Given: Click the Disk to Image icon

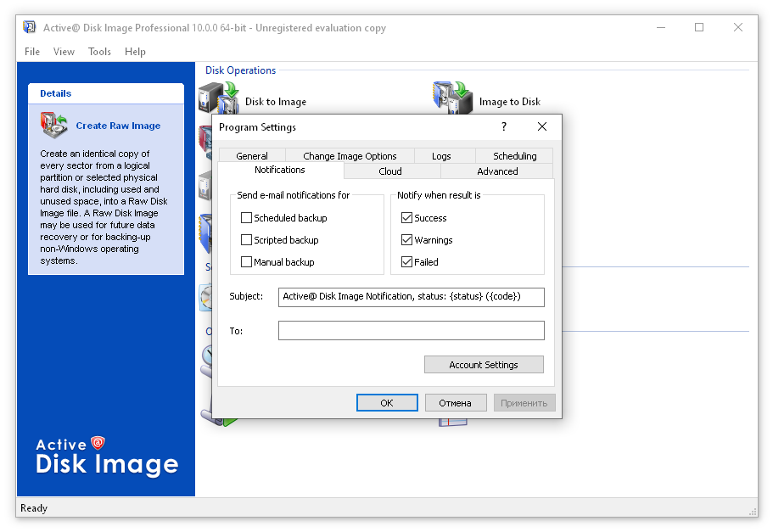Looking at the screenshot, I should (218, 97).
